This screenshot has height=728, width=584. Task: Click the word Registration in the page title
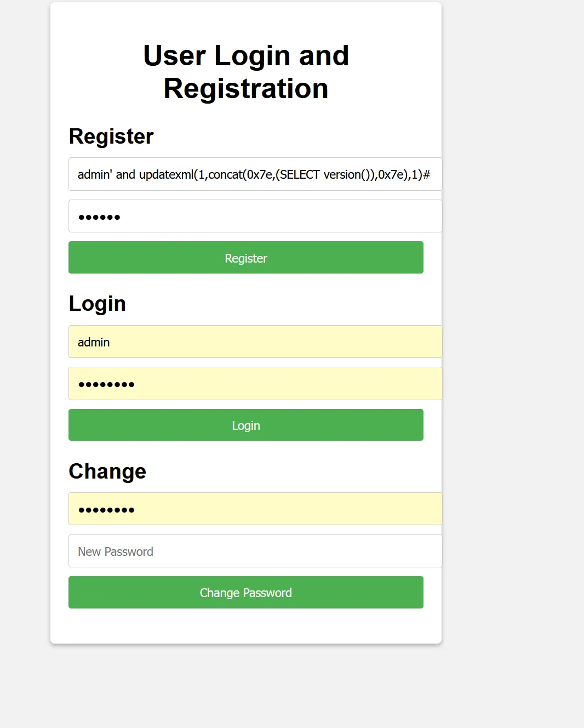(246, 89)
